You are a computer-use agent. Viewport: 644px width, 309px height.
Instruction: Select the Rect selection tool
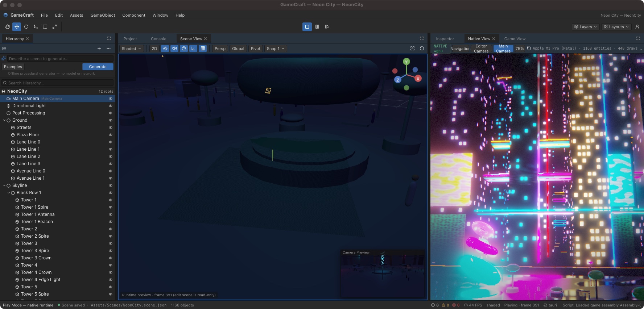[x=45, y=27]
